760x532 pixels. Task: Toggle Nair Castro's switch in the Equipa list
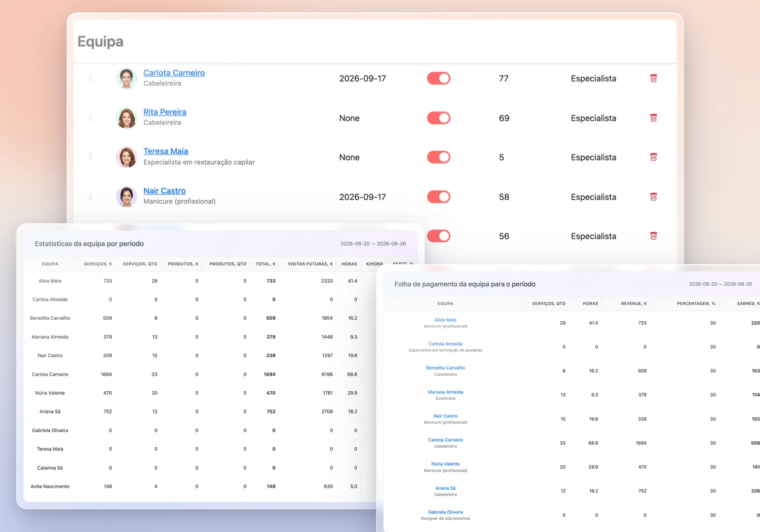[x=439, y=197]
